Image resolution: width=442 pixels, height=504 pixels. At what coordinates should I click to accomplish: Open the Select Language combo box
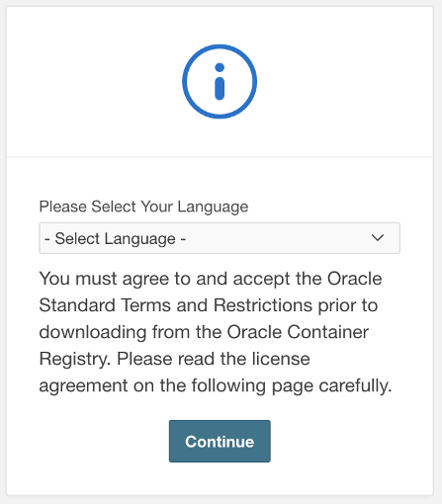tap(220, 238)
